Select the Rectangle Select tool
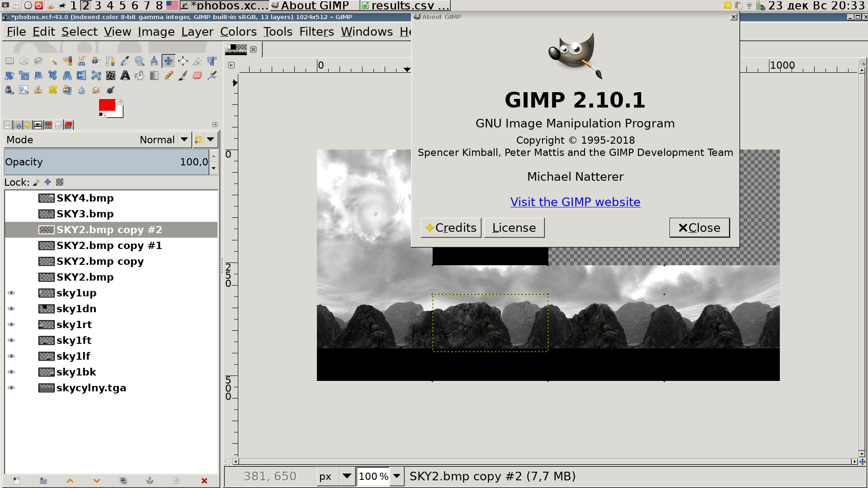Screen dimensions: 868x488 9,61
